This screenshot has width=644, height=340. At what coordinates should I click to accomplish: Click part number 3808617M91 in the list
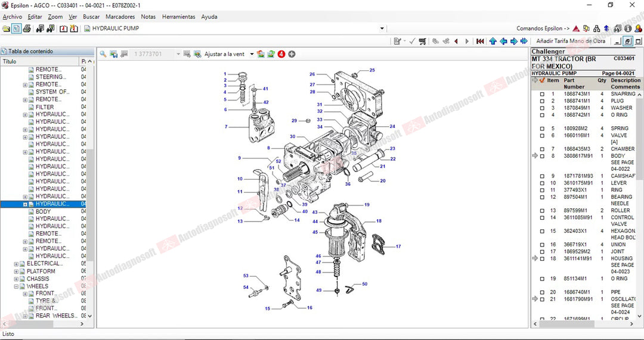[x=578, y=156]
